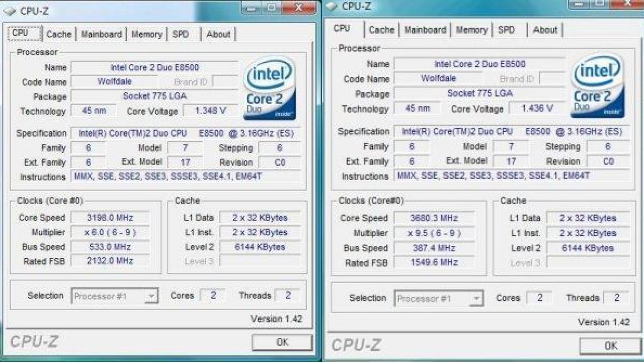Click the Name field in left window
Image resolution: width=644 pixels, height=363 pixels.
click(x=154, y=67)
